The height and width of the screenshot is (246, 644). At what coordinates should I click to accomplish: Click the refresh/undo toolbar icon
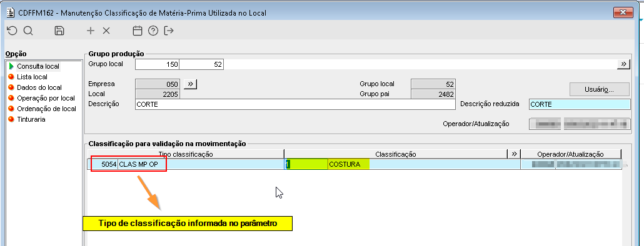13,31
